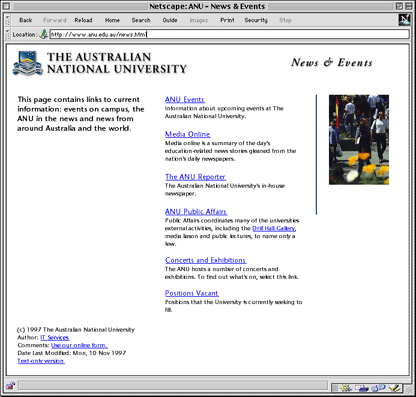Viewport: 416px width, 397px height.
Task: Open Concerts and Exhibitions link
Action: pyautogui.click(x=206, y=260)
